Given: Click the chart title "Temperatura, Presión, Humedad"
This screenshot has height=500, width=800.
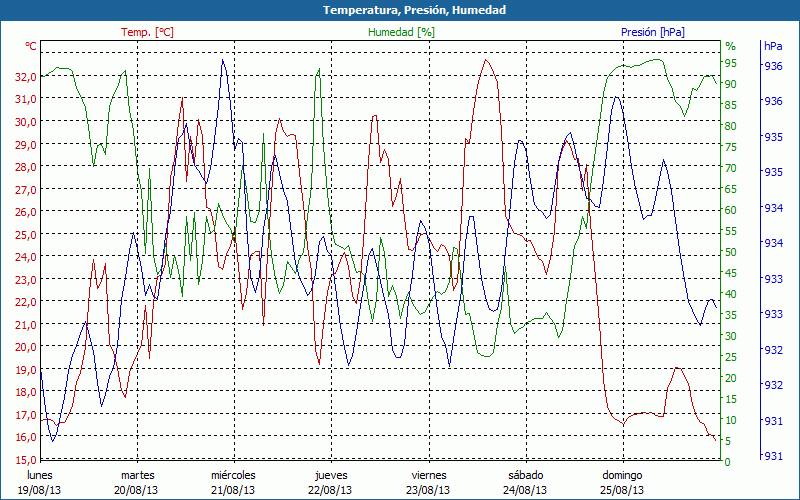Looking at the screenshot, I should [x=400, y=10].
